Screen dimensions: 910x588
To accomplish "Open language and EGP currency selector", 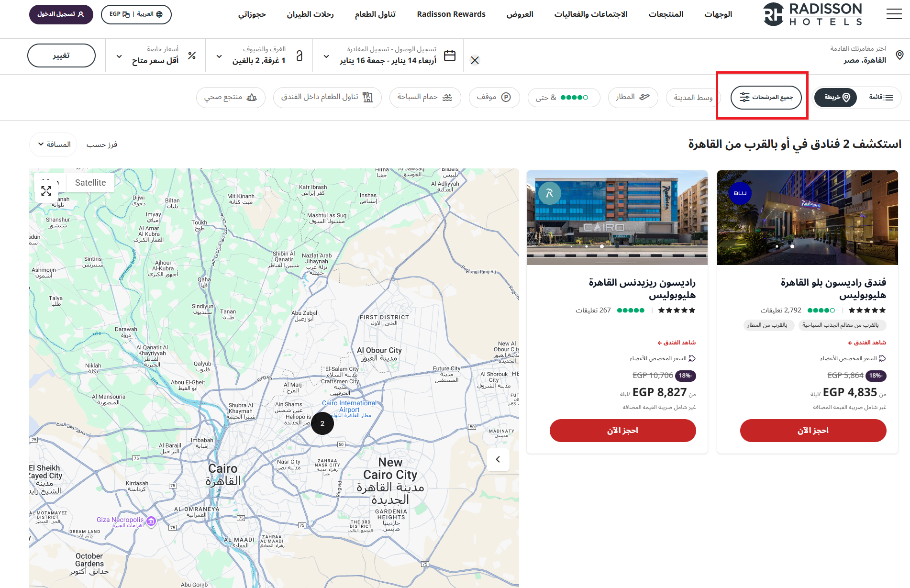I will tap(136, 14).
